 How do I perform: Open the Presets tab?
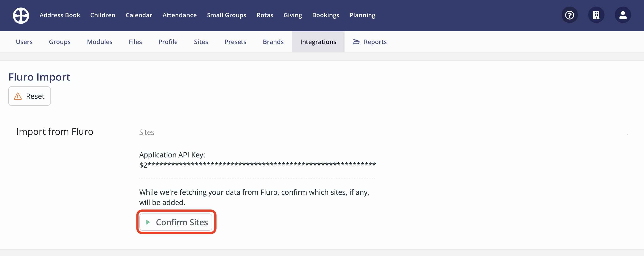pos(235,41)
